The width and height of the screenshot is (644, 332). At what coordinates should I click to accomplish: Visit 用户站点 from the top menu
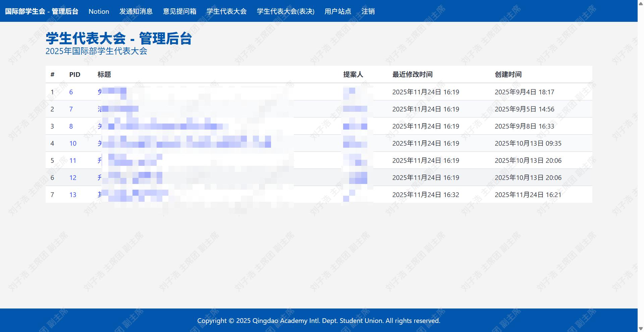pos(338,11)
